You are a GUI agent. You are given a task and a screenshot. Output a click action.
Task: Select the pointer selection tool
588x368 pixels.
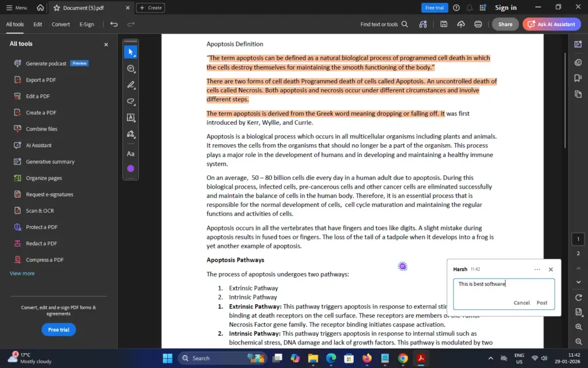[x=131, y=51]
